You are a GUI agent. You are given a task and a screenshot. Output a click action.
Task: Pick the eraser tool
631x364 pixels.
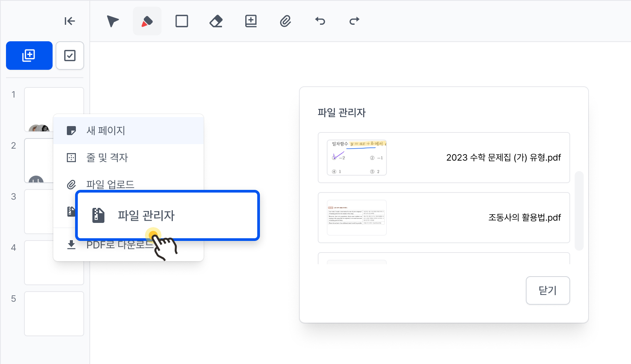(216, 21)
